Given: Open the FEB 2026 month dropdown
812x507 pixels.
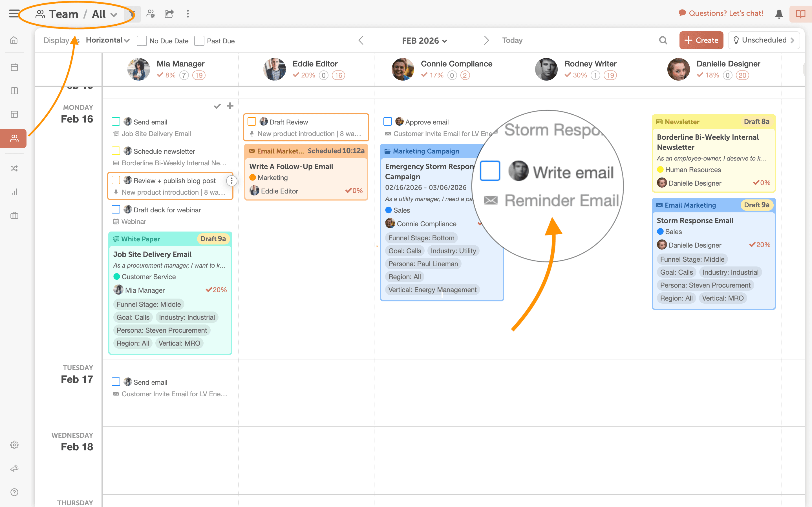Looking at the screenshot, I should pyautogui.click(x=424, y=41).
